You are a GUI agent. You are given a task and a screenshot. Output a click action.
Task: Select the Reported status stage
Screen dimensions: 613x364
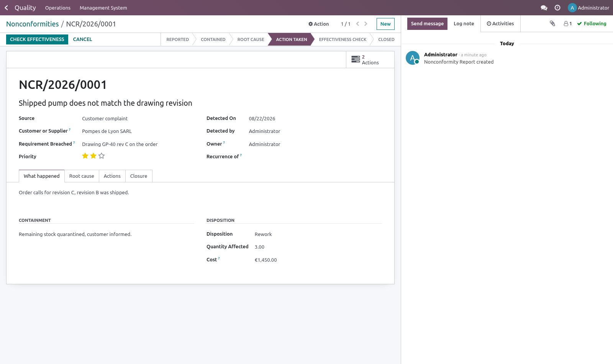[177, 39]
